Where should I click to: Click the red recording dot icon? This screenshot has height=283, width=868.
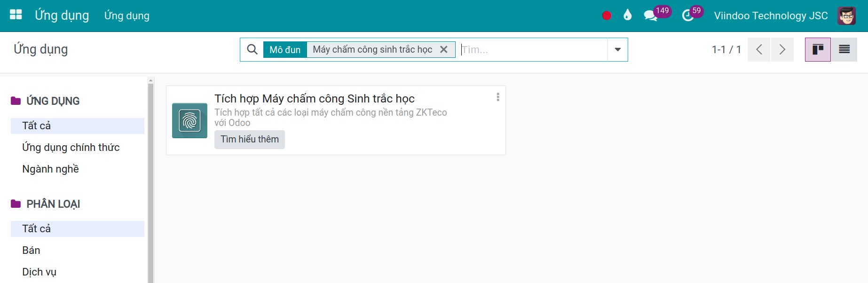click(607, 16)
